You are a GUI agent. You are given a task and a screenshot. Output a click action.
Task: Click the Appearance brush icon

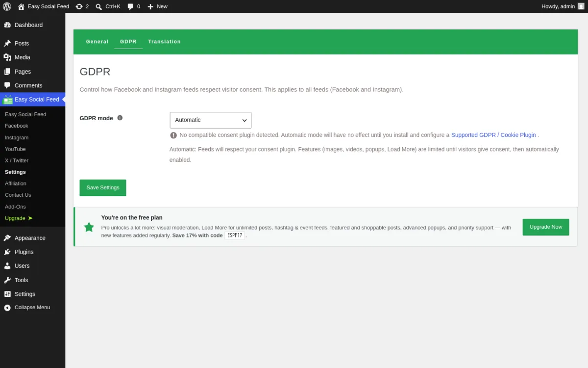click(x=7, y=238)
